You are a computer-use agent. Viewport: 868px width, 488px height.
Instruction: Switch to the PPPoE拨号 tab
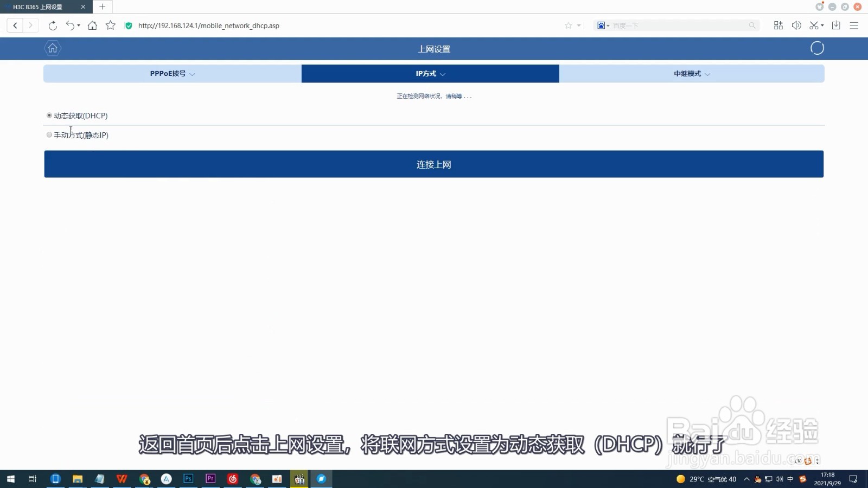pyautogui.click(x=173, y=74)
